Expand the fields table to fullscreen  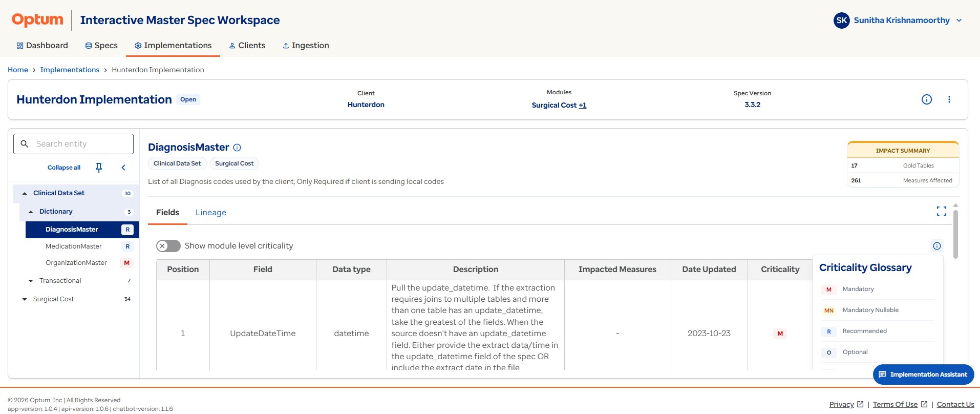point(942,211)
